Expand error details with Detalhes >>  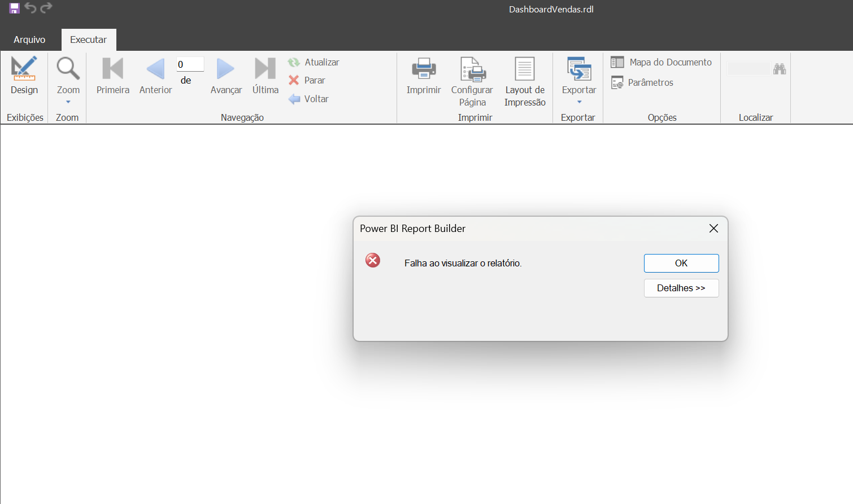[x=681, y=288]
